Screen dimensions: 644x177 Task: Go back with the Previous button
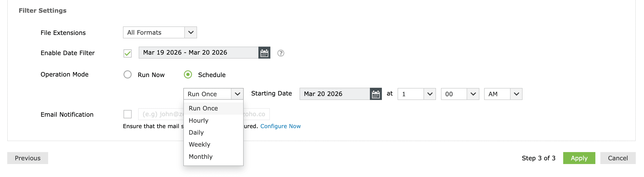(x=27, y=158)
